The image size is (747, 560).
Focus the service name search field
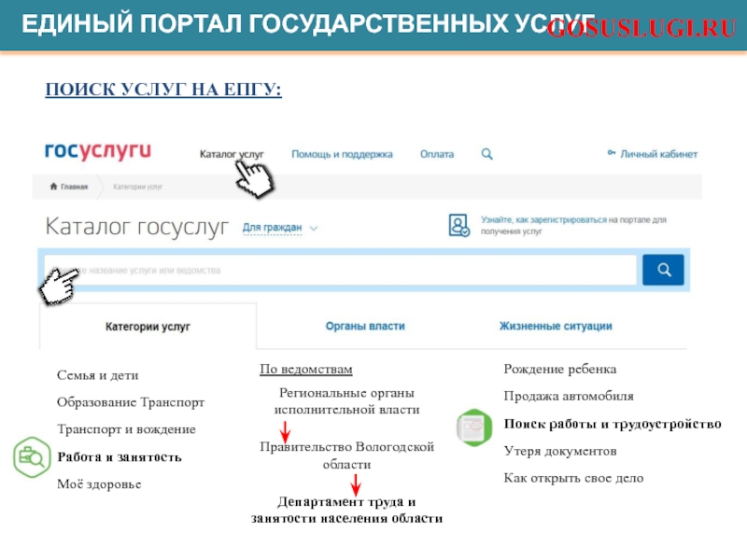(340, 270)
